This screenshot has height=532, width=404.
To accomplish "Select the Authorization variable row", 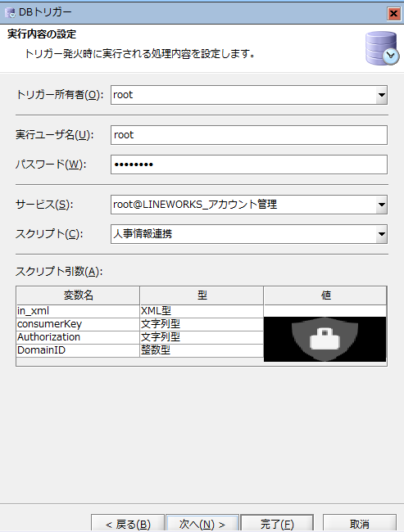I will click(x=202, y=337).
